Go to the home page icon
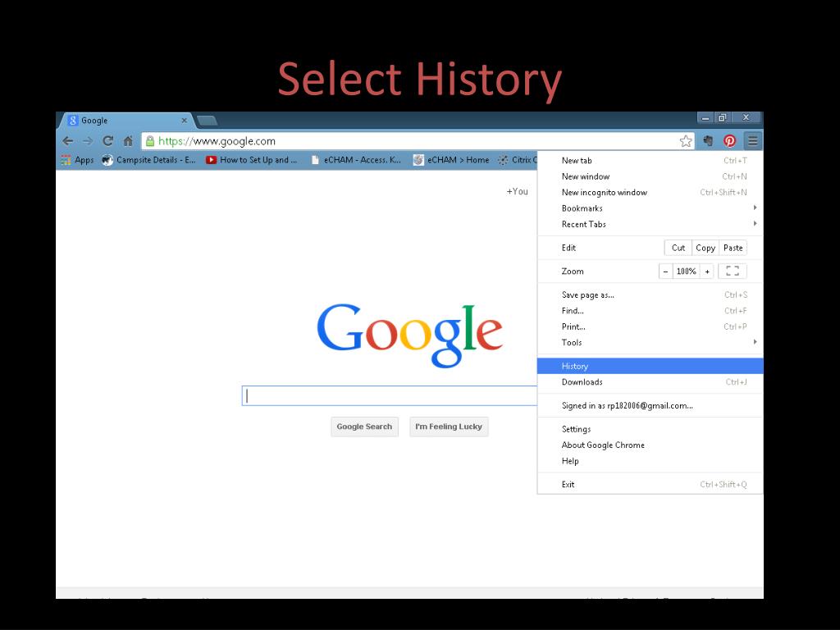This screenshot has width=840, height=630. tap(128, 141)
